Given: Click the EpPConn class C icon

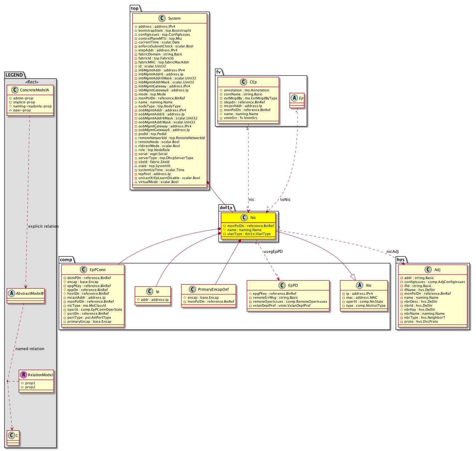Looking at the screenshot, I should click(x=83, y=270).
